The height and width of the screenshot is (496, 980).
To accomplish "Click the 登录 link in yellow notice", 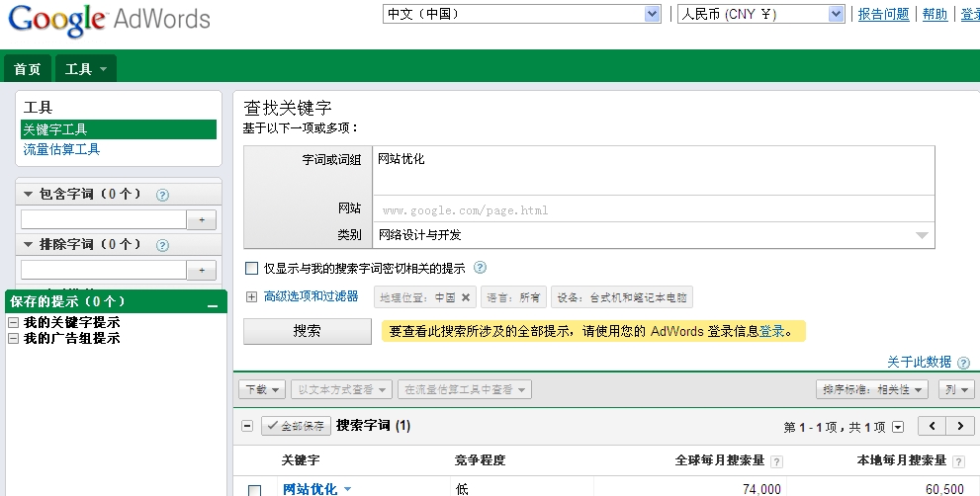I will (772, 332).
